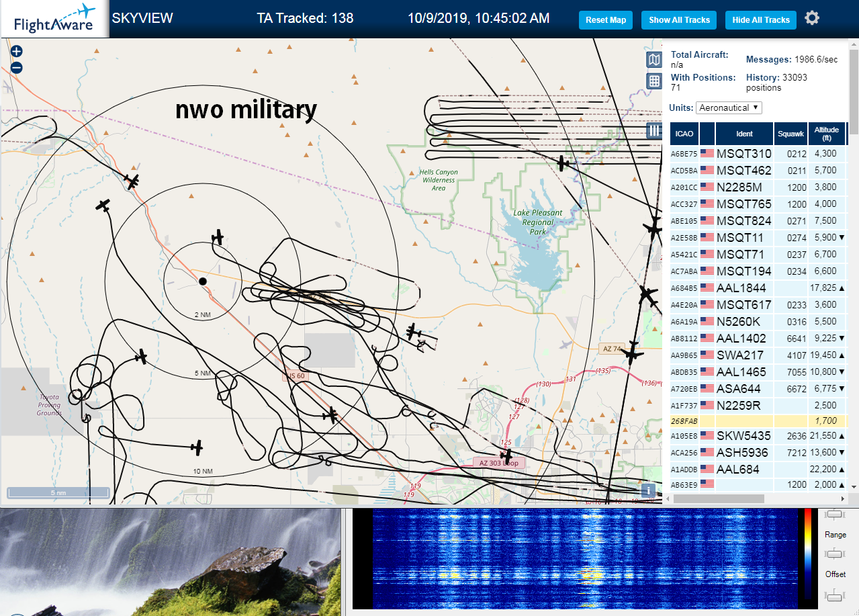Viewport: 859px width, 616px height.
Task: Click Show All Tracks button
Action: click(x=679, y=20)
